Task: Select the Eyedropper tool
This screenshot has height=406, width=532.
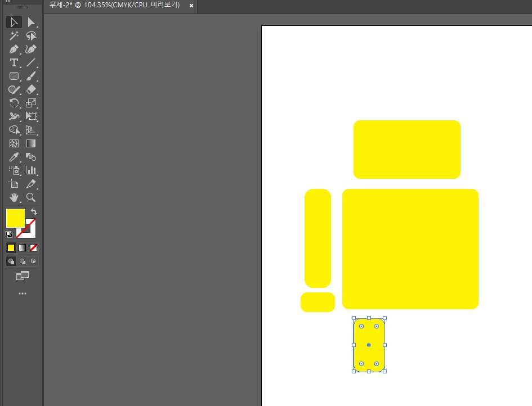Action: point(14,157)
